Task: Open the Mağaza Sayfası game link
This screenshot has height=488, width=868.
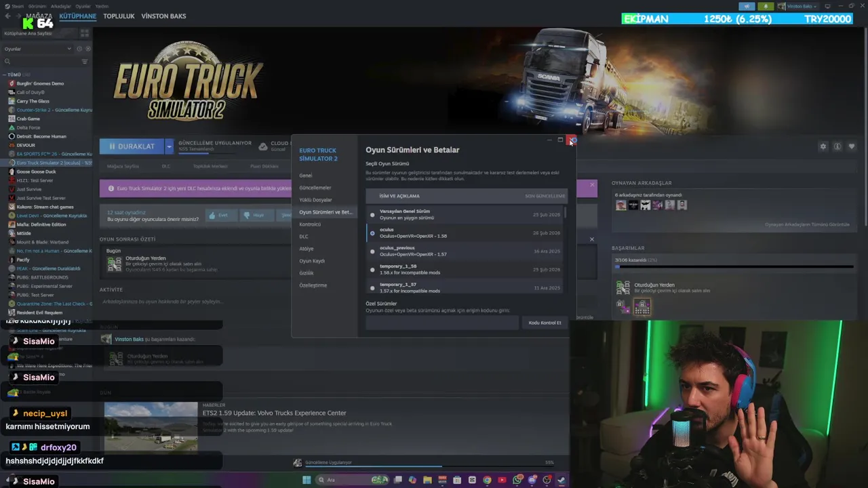Action: [123, 166]
